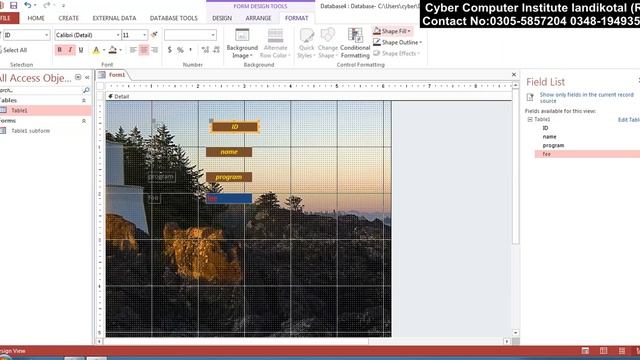Open Alternate Row Color options
The image size is (640, 360).
[x=275, y=44]
